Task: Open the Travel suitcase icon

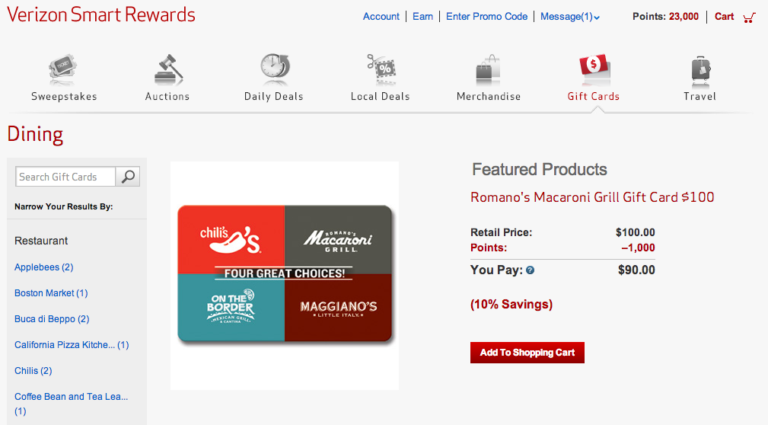Action: [x=700, y=69]
